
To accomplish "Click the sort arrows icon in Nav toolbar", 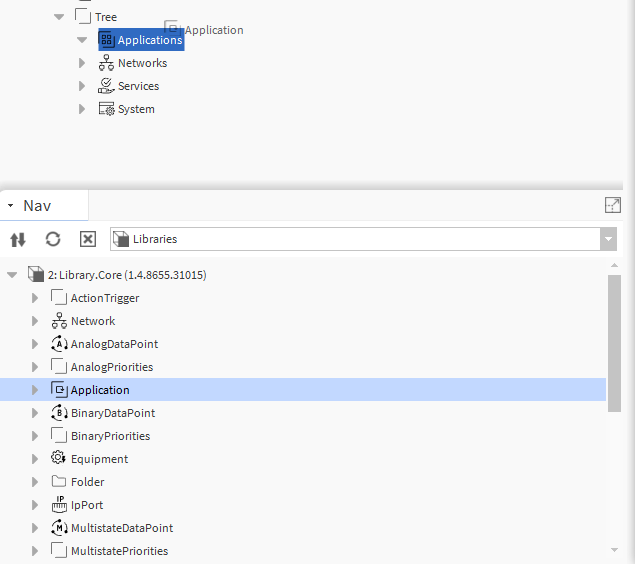I will 17,239.
